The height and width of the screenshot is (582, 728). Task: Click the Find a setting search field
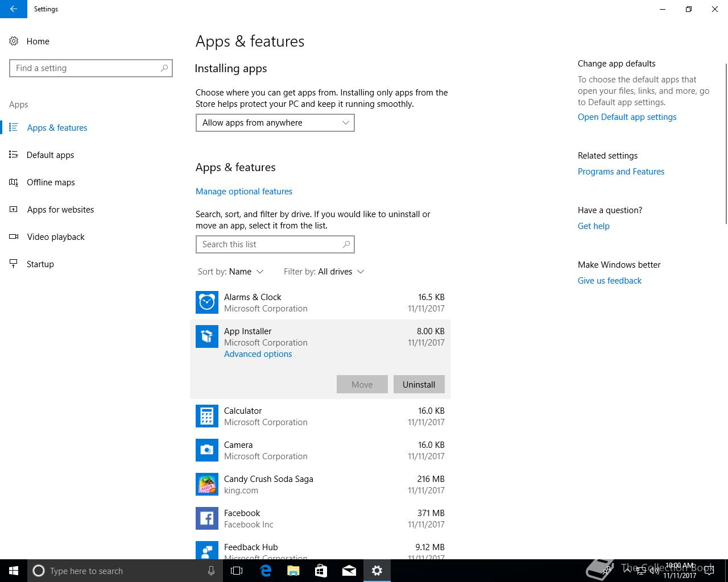pos(91,68)
